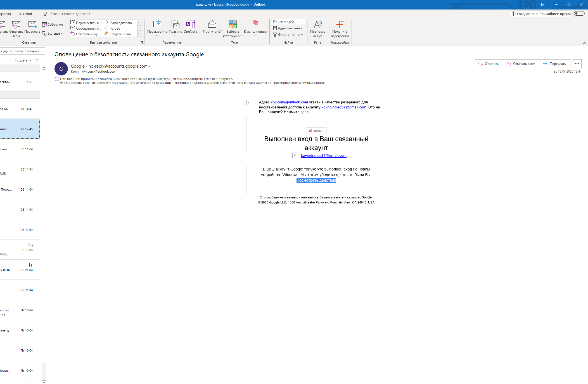Open message marked with replied arrow icon
This screenshot has width=588, height=384.
20,250
